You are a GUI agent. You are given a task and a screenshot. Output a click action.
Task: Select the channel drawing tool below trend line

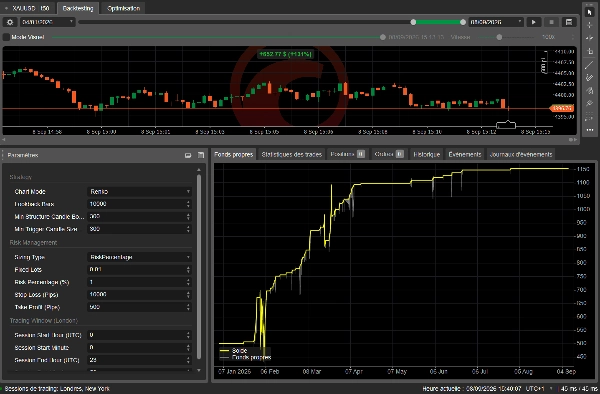point(589,78)
